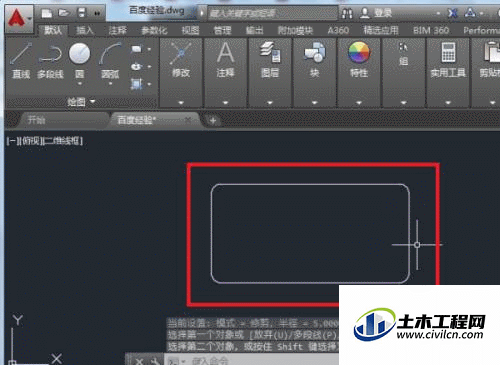Click the Save icon in quick access toolbar

[x=81, y=13]
